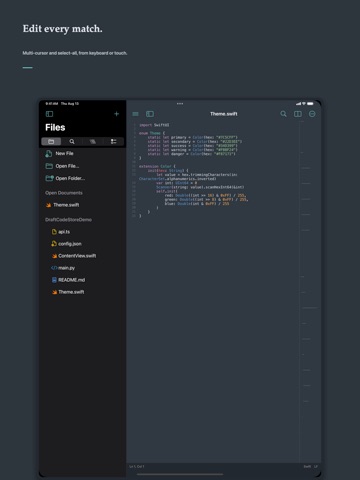Toggle split editor view icon
Screen dimensions: 360x480
[298, 114]
